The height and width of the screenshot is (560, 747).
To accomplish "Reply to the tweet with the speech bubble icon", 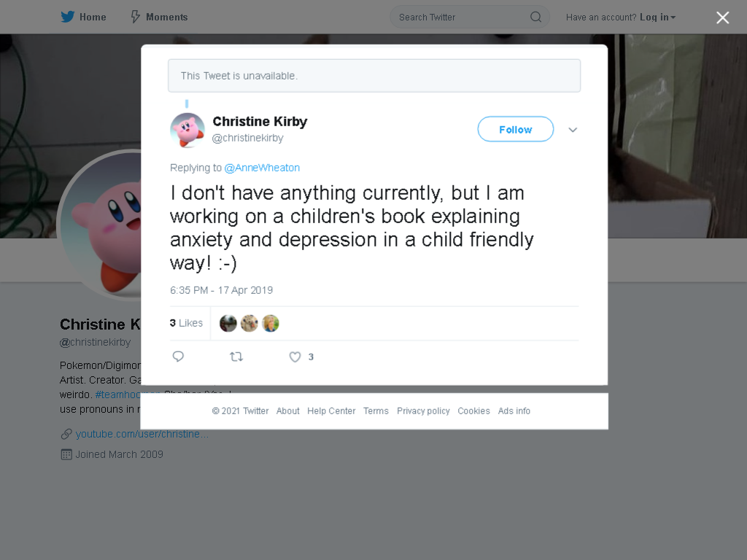I will [178, 357].
